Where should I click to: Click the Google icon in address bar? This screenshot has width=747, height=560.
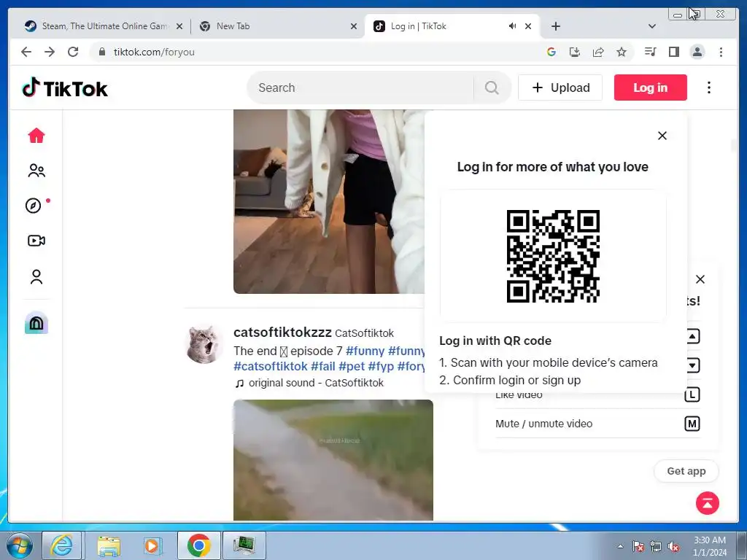pyautogui.click(x=551, y=52)
